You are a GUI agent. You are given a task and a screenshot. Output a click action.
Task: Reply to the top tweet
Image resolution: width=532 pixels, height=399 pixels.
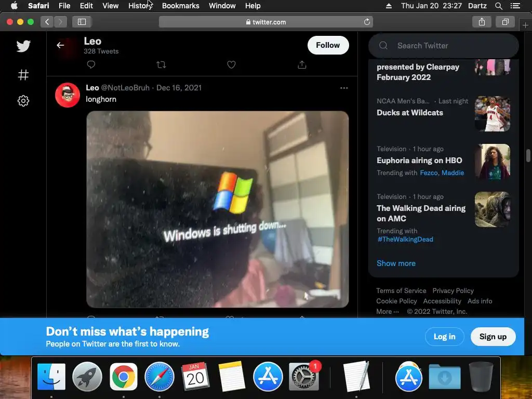(91, 64)
